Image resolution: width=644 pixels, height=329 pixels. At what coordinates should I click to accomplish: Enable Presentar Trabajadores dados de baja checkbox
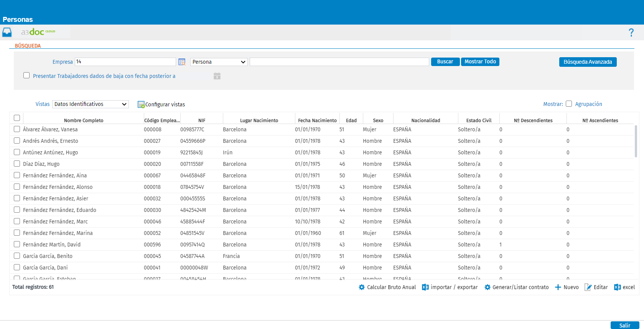click(x=26, y=75)
